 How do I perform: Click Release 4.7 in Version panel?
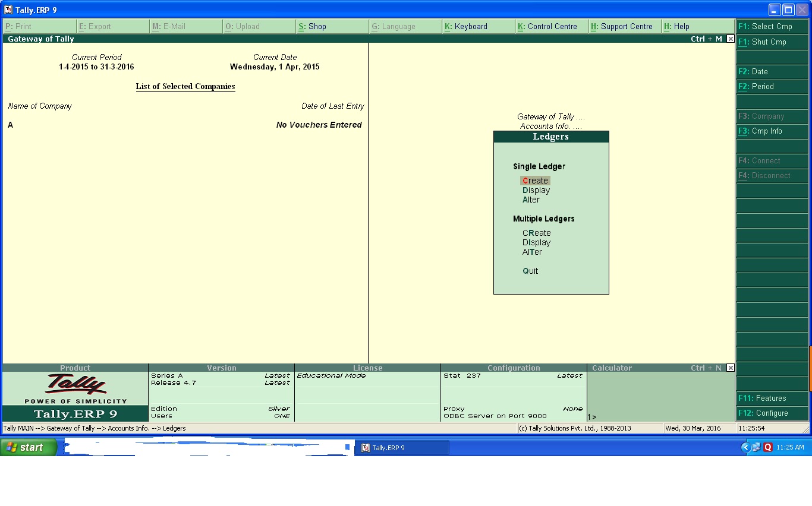174,382
